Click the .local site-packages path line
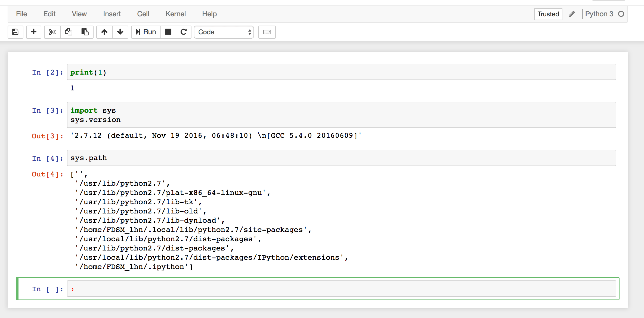This screenshot has width=644, height=318. pyautogui.click(x=193, y=230)
